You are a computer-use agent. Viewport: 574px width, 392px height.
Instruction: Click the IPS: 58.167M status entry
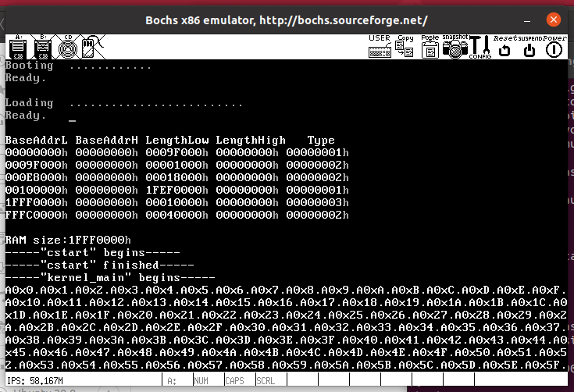35,381
